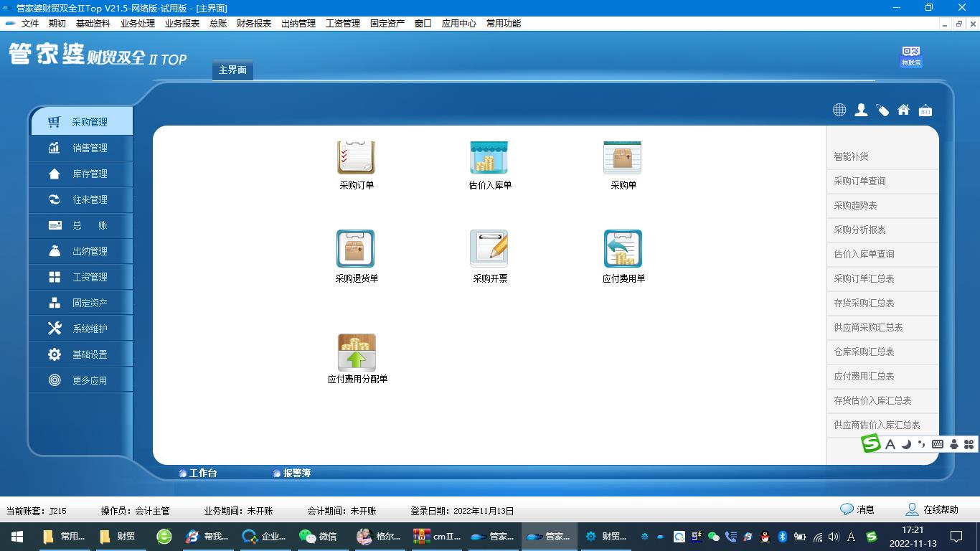The width and height of the screenshot is (980, 551).
Task: Open the Sogou soft keyboard icon
Action: (937, 444)
